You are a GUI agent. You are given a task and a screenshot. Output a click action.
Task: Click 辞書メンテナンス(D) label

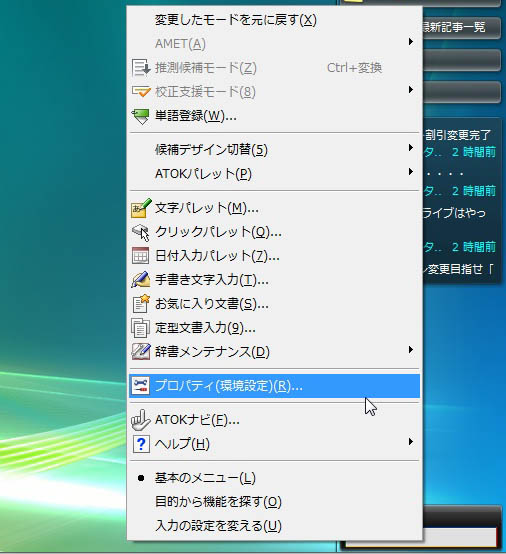pyautogui.click(x=212, y=352)
